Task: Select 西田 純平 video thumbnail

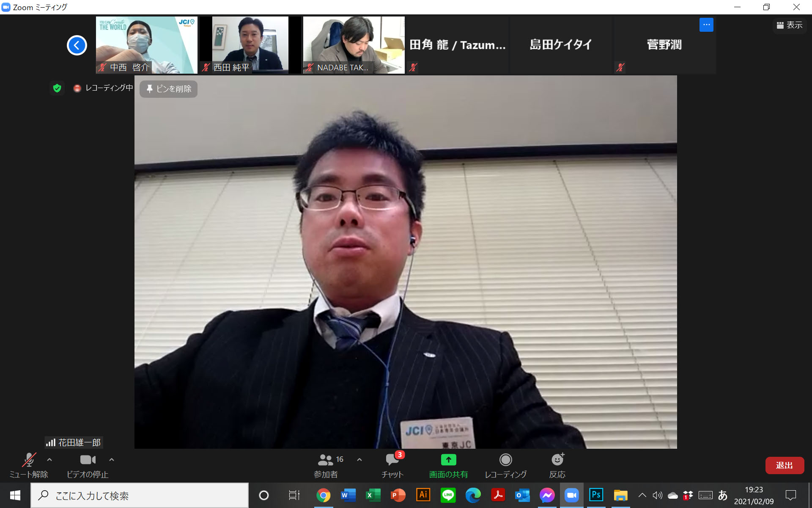Action: point(250,44)
